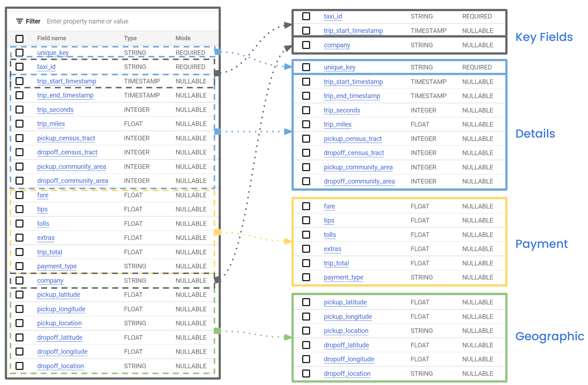
Task: Open the trip_end_timestamp link in the Details group
Action: coord(352,96)
